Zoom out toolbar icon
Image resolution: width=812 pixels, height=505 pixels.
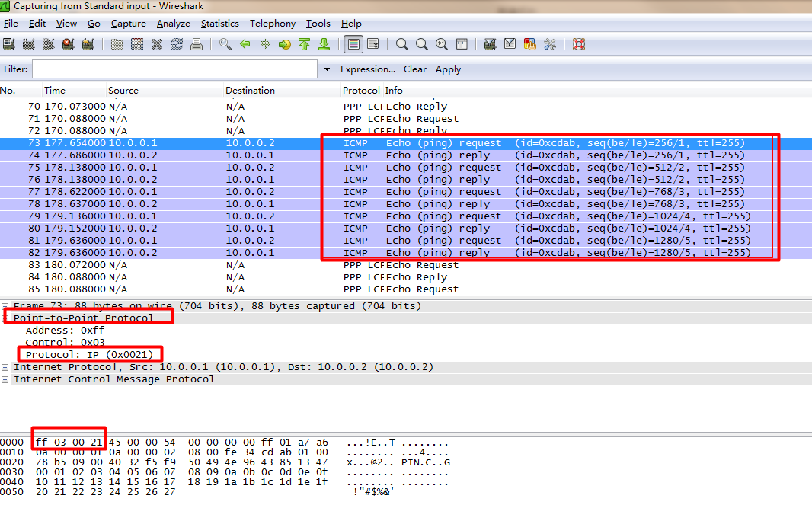tap(421, 44)
